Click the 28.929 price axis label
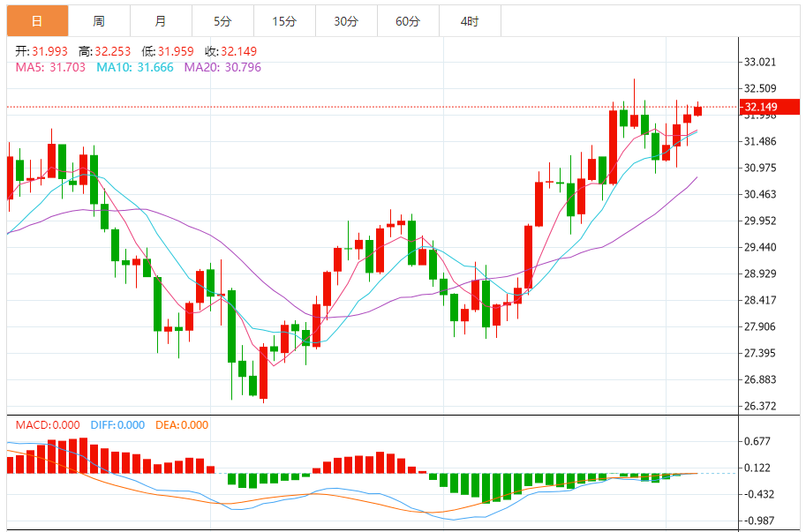The height and width of the screenshot is (532, 806). coord(760,273)
